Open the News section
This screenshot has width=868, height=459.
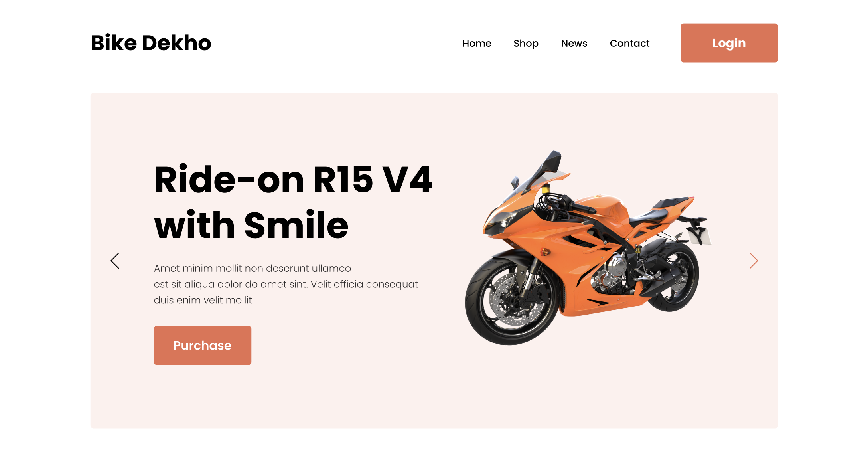point(574,43)
